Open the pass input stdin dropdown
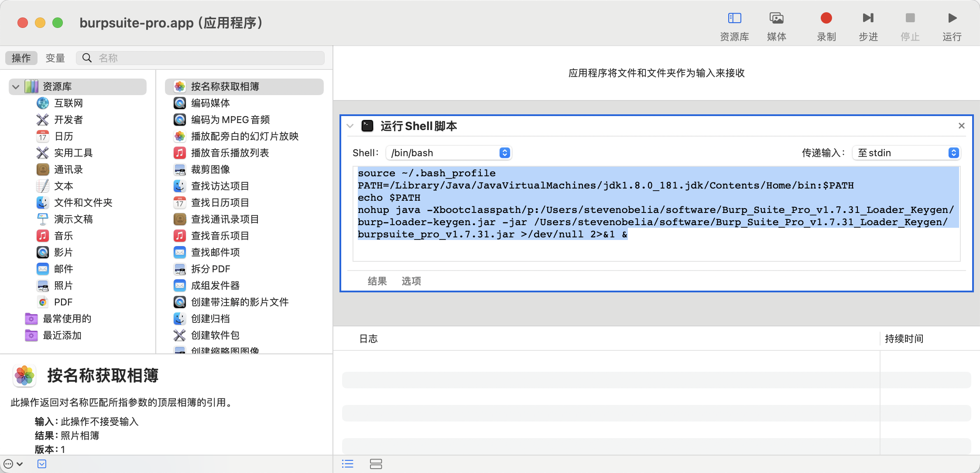The width and height of the screenshot is (980, 473). (x=906, y=153)
